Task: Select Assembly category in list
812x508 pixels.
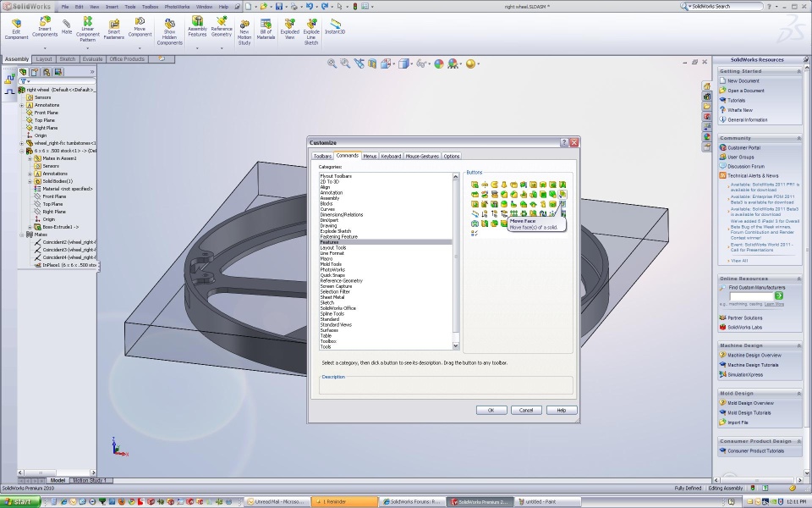Action: point(330,198)
